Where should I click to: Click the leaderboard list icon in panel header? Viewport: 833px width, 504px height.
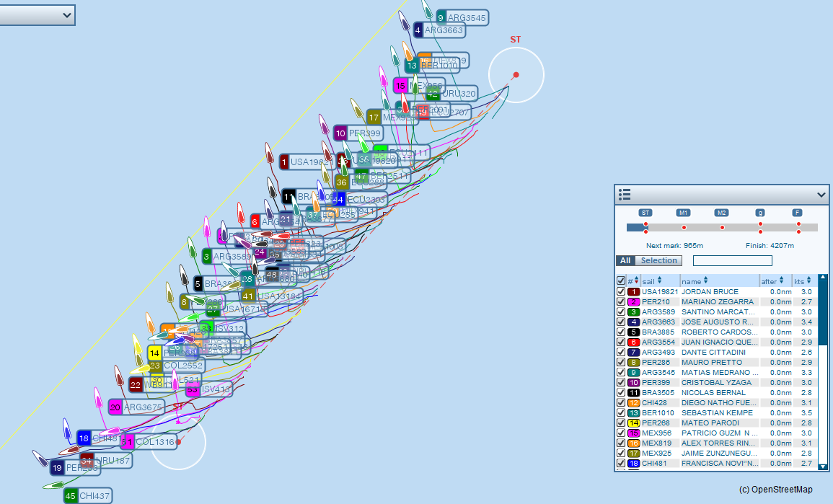(625, 195)
